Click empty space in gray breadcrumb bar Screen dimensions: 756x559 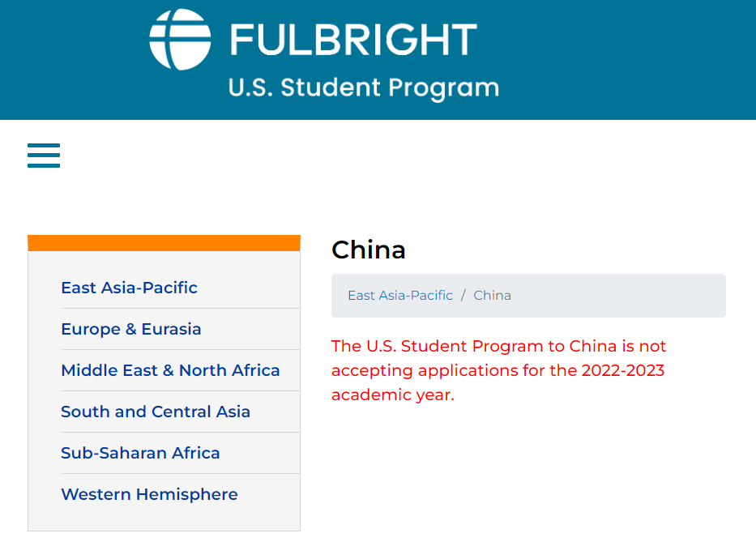tap(617, 296)
